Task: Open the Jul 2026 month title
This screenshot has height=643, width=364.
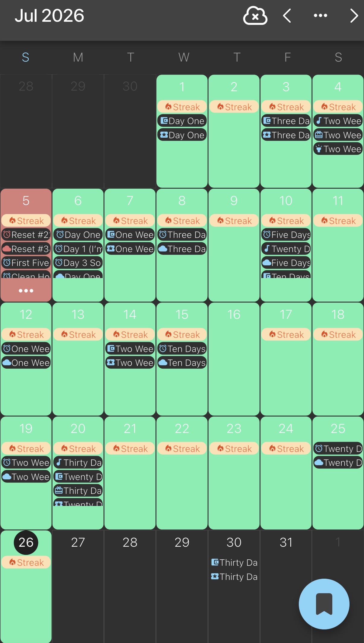Action: [49, 16]
